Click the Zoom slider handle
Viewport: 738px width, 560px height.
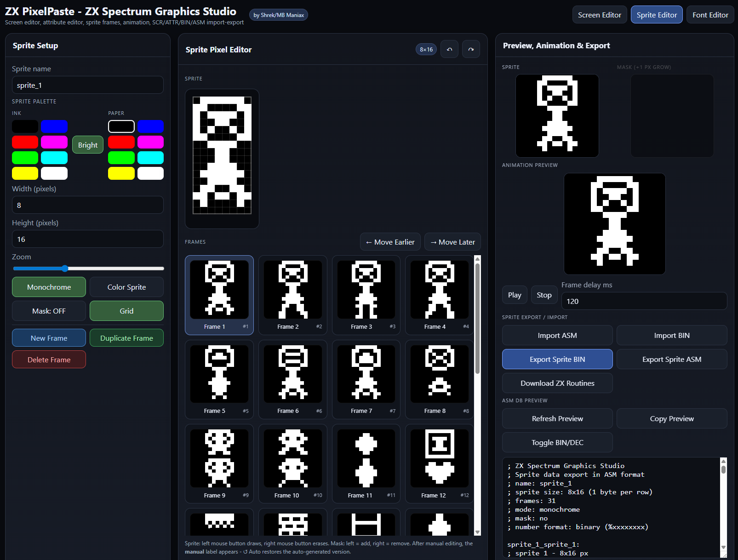(65, 269)
